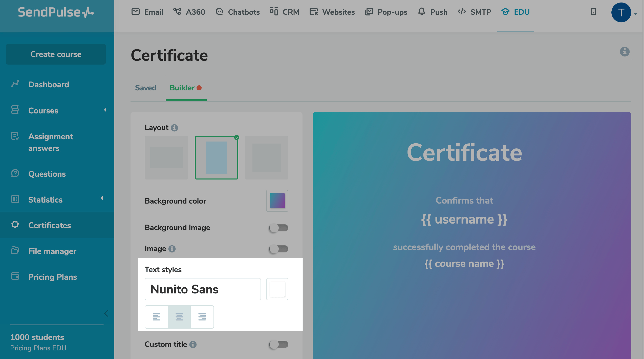Image resolution: width=644 pixels, height=359 pixels.
Task: Click the Create course button
Action: tap(56, 54)
